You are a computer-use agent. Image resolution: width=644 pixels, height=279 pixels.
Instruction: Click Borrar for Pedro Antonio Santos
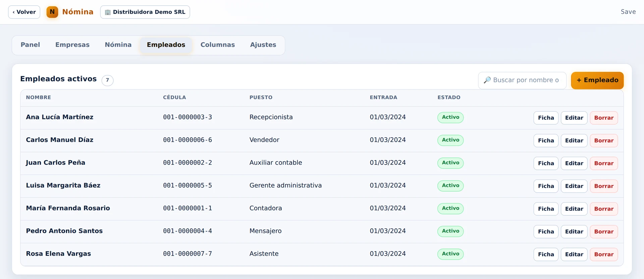coord(604,232)
